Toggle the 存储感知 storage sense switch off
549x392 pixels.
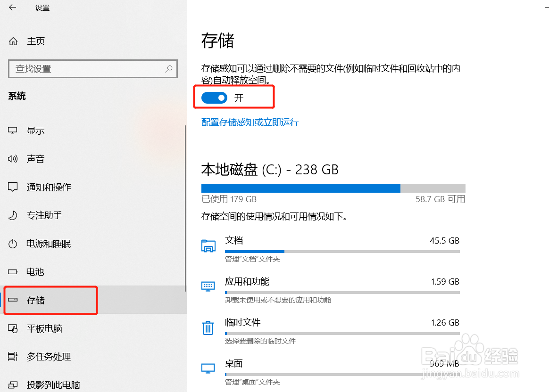[x=215, y=98]
